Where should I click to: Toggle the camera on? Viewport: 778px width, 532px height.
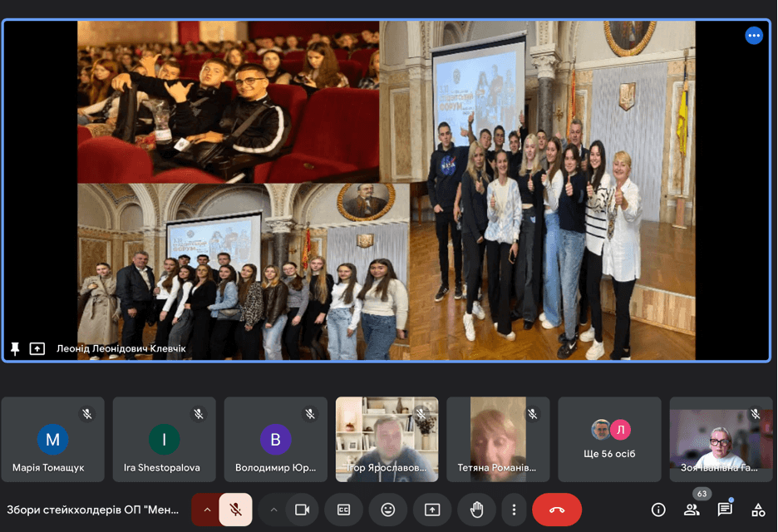coord(303,510)
